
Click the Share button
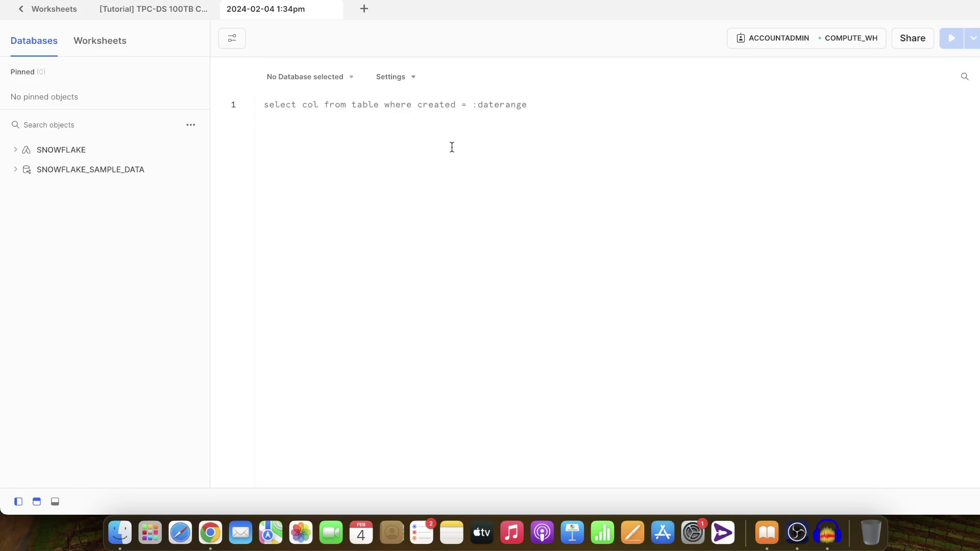912,38
